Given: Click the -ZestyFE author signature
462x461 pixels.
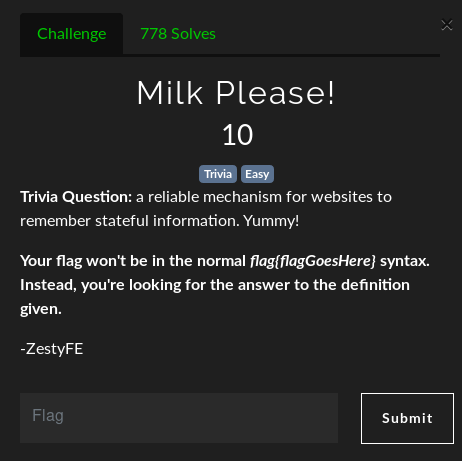Looking at the screenshot, I should (52, 349).
